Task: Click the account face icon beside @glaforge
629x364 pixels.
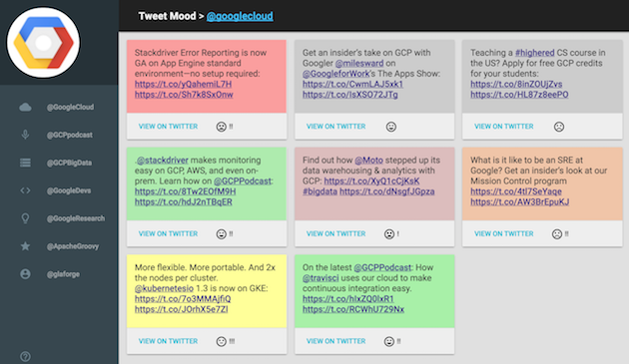Action: tap(25, 274)
